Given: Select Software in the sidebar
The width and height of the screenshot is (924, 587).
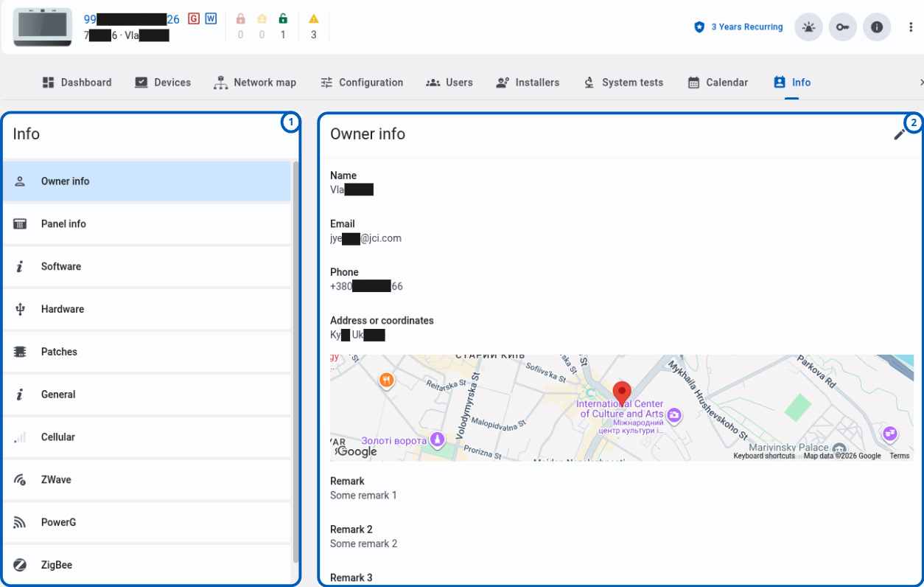Looking at the screenshot, I should (x=147, y=267).
